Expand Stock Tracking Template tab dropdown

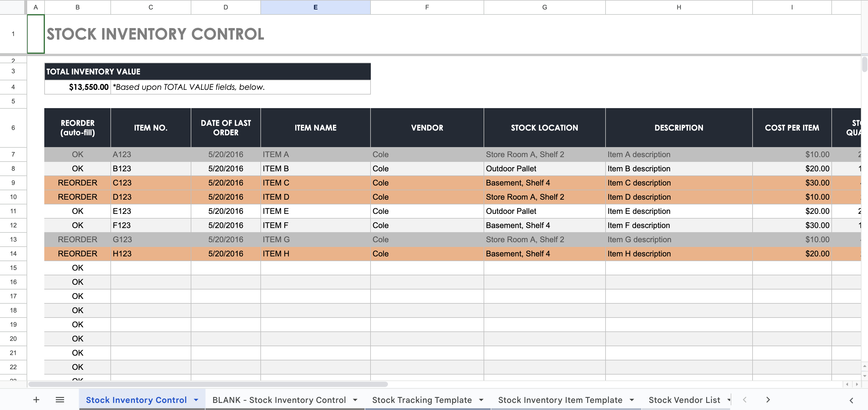pos(481,400)
